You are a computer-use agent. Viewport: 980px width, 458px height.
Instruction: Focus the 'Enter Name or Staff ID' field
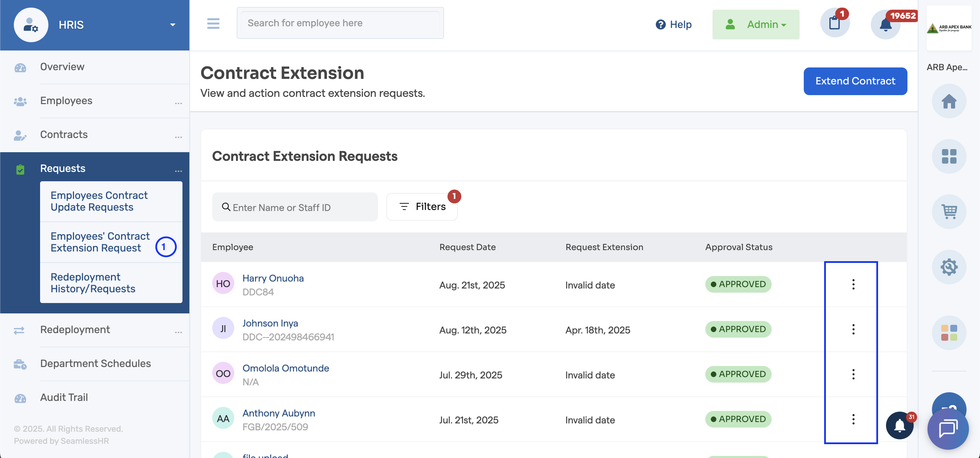coord(295,207)
